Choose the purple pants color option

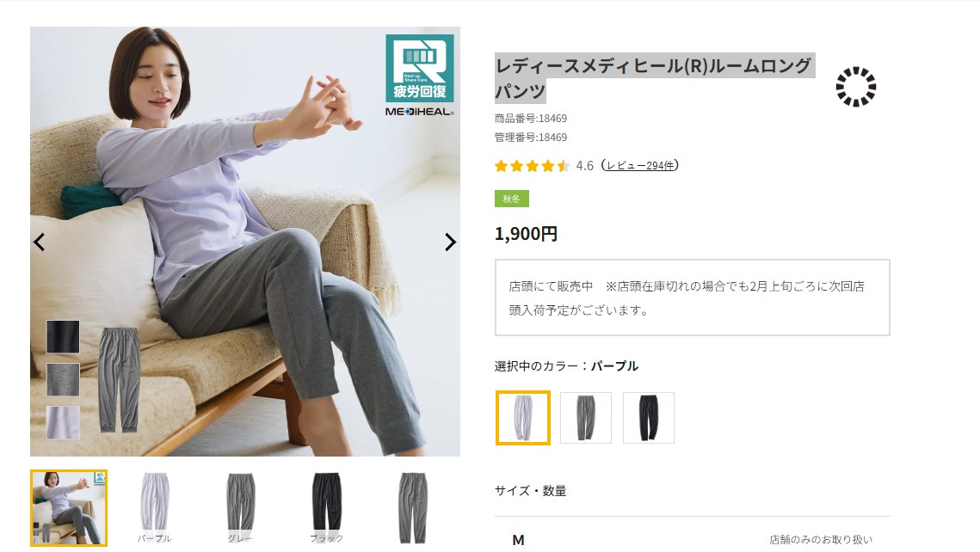click(523, 418)
